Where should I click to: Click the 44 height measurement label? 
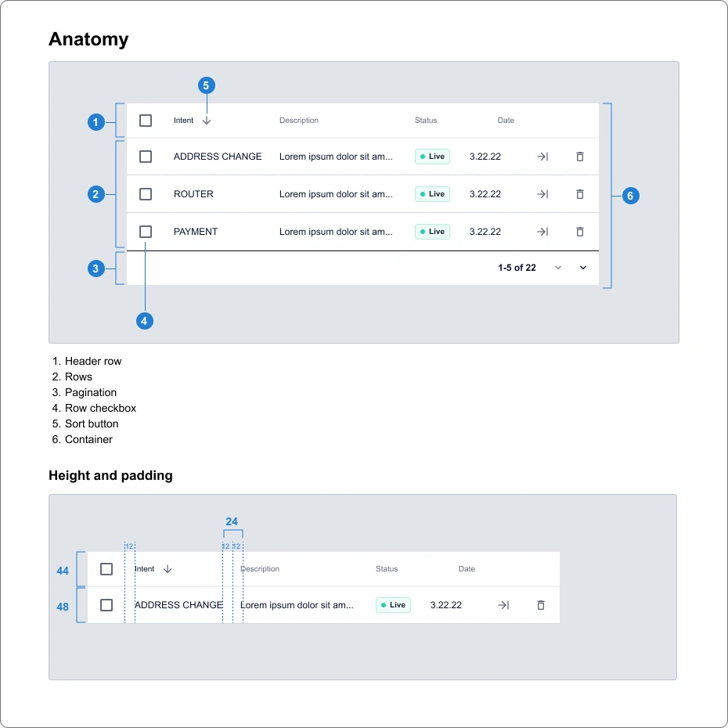[63, 571]
